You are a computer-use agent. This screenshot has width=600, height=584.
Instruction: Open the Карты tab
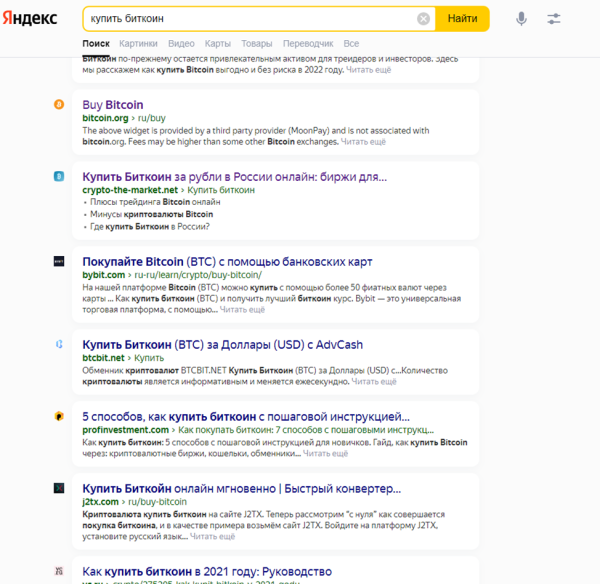coord(217,44)
